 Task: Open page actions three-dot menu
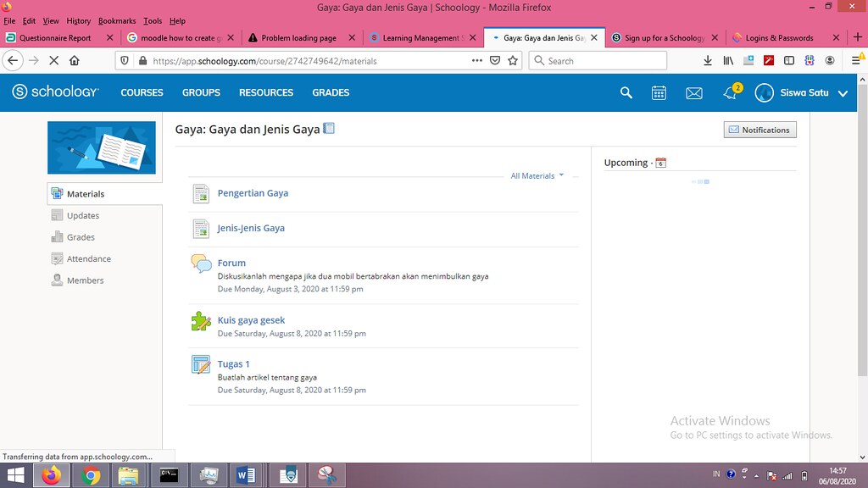pyautogui.click(x=476, y=61)
